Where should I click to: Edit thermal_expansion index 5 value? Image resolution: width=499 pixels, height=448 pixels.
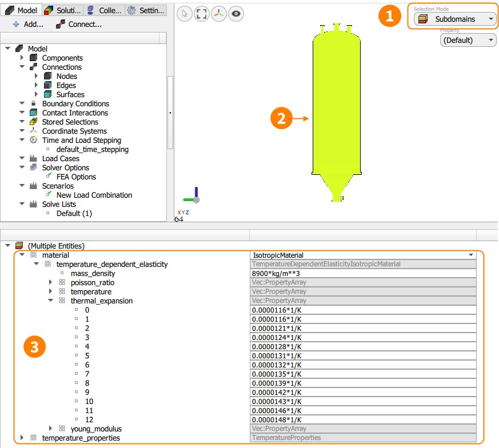pos(363,356)
